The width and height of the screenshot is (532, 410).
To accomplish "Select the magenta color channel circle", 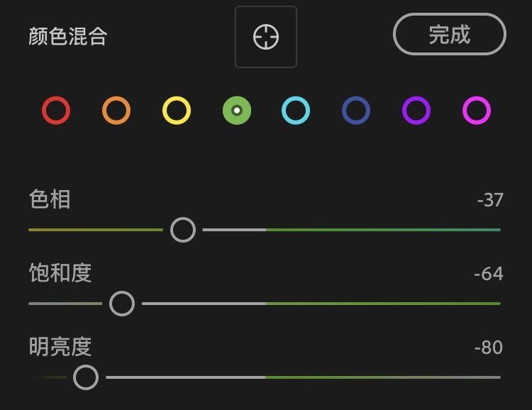I will pos(477,111).
